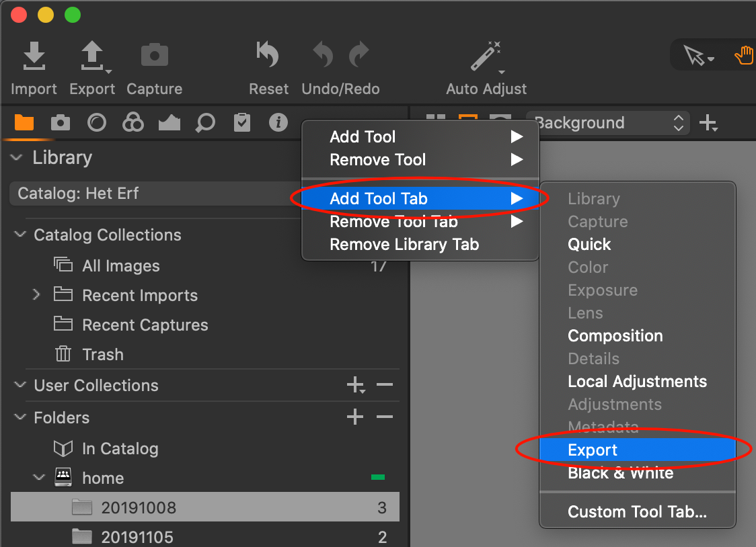Open the Catalog: Het Erf selector
The width and height of the screenshot is (756, 547).
click(x=156, y=194)
